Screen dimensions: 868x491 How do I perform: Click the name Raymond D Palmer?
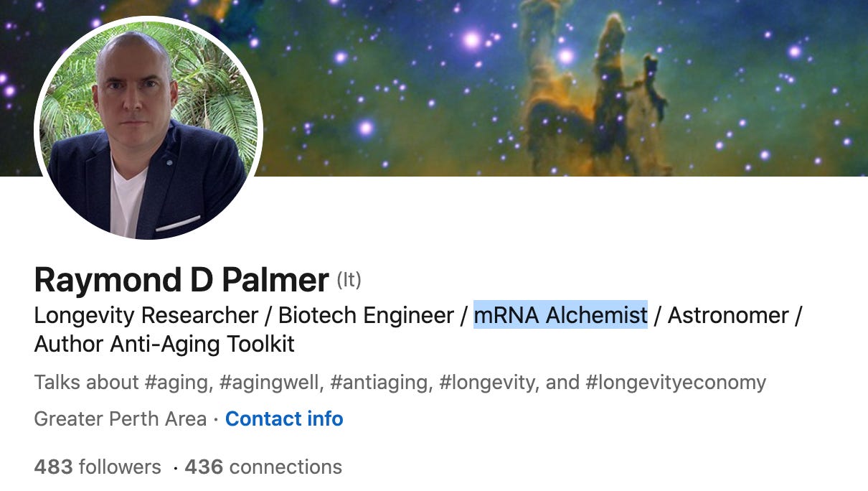click(181, 280)
